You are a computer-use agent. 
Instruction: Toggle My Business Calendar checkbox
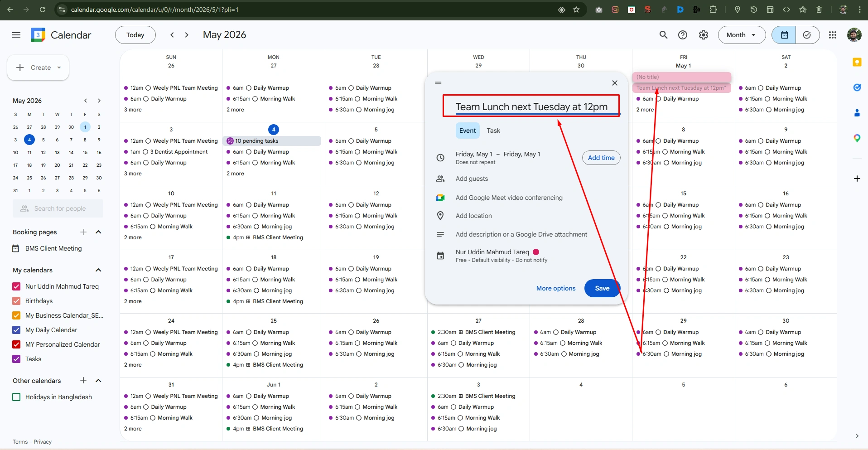16,315
